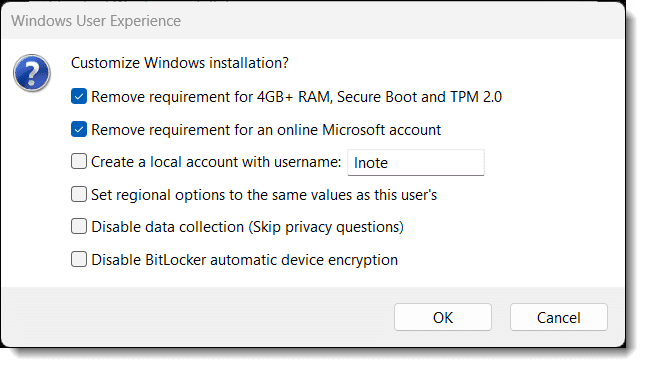Click 'Create a local account with username' label

(216, 162)
